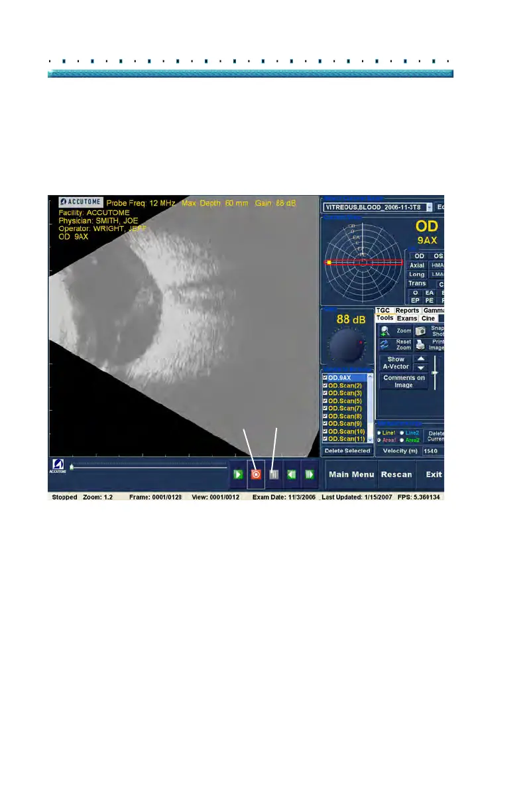Select OD eye button
Viewport: 525px width, 812px height.
pyautogui.click(x=419, y=256)
